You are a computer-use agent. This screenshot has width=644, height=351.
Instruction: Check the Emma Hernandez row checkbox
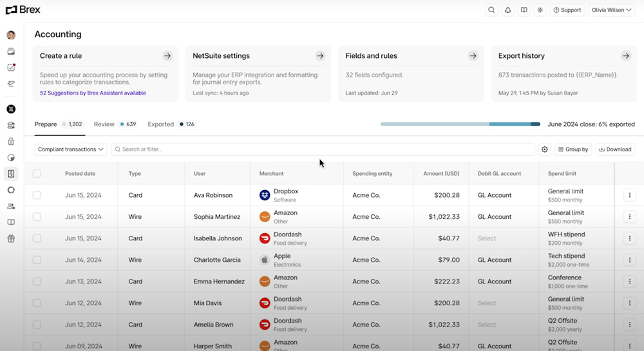(37, 281)
